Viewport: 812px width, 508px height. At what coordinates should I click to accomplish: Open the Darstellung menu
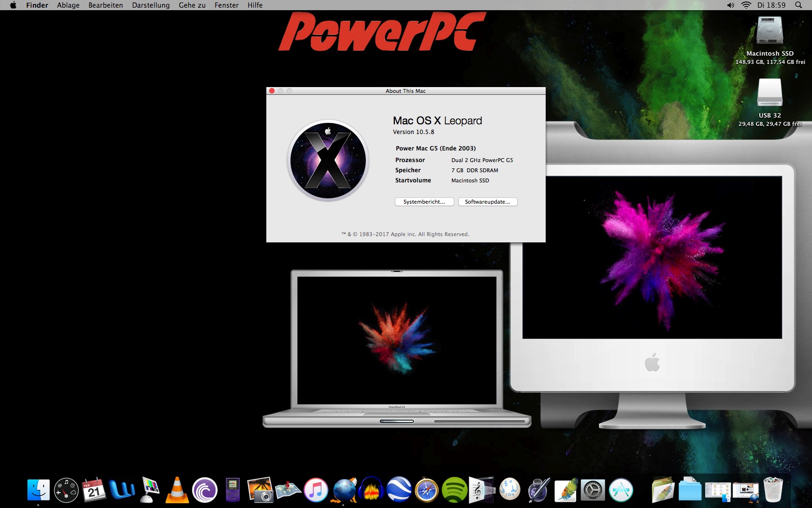coord(151,5)
